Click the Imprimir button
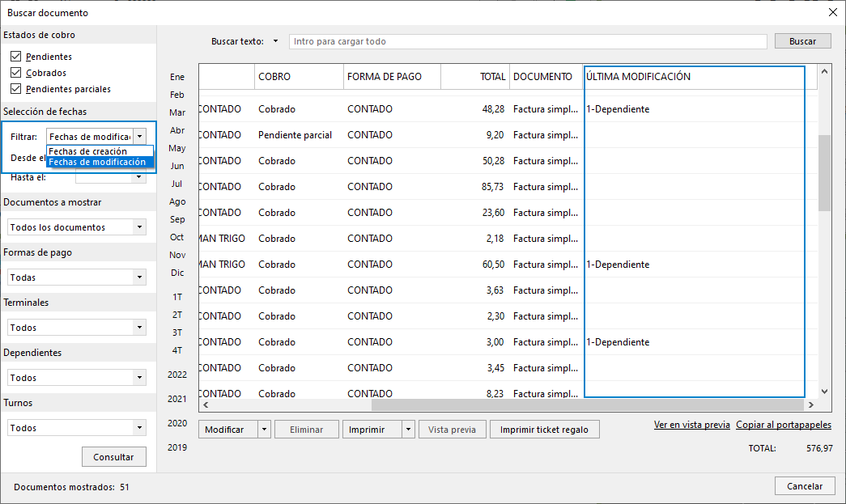846x504 pixels. click(x=372, y=429)
